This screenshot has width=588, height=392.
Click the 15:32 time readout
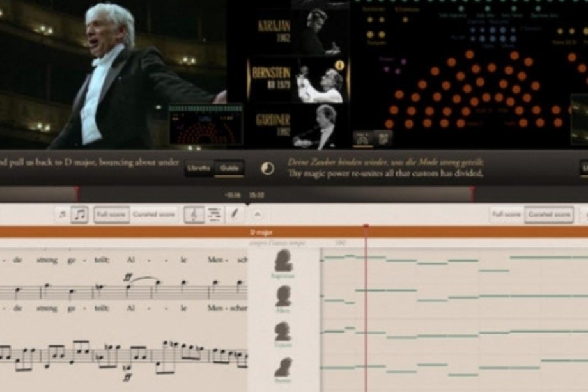[x=257, y=195]
